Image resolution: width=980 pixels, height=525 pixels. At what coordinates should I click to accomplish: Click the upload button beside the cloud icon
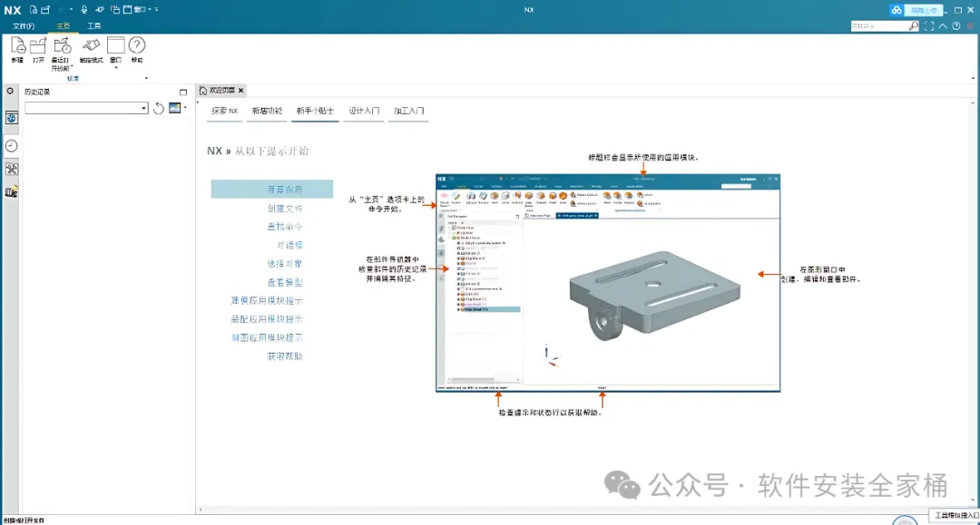click(x=925, y=10)
